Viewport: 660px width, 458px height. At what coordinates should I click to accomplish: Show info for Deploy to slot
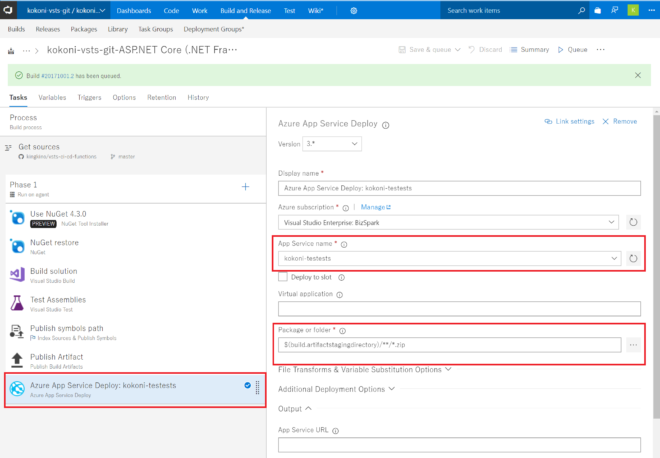(x=341, y=277)
